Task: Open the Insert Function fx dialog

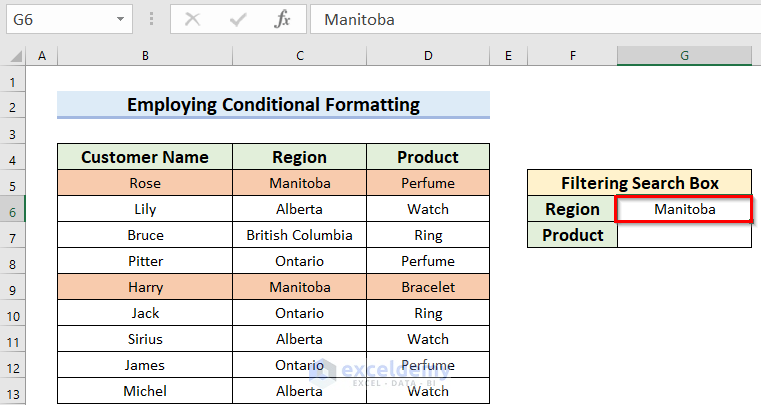Action: click(283, 19)
